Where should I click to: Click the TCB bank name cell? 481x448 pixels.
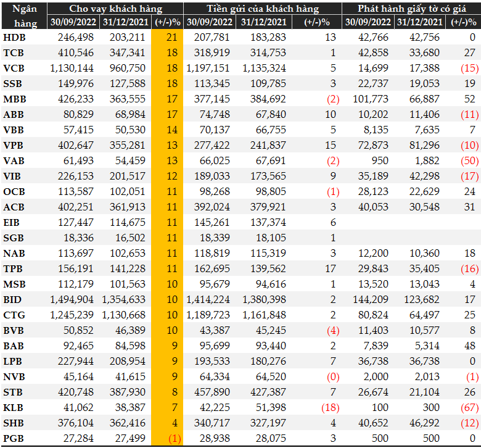coord(14,52)
